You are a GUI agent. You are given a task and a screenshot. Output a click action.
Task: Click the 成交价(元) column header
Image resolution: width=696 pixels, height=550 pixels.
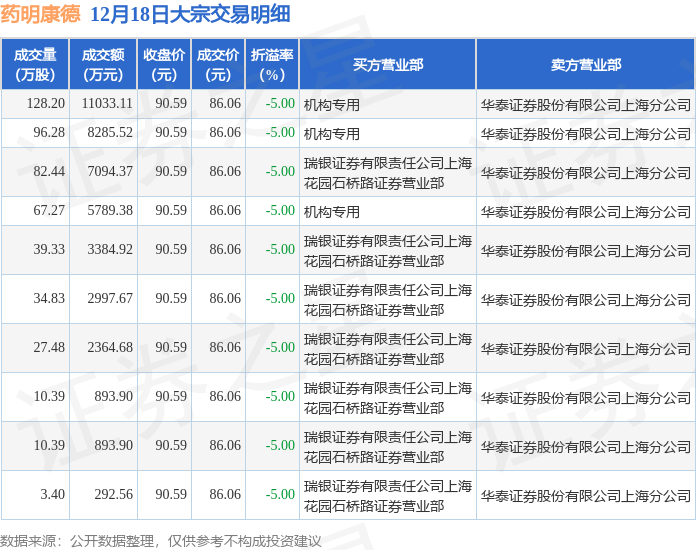coord(218,65)
